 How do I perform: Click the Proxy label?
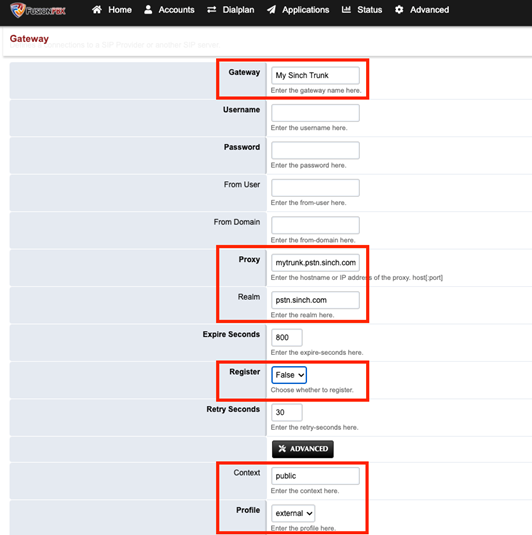click(249, 260)
